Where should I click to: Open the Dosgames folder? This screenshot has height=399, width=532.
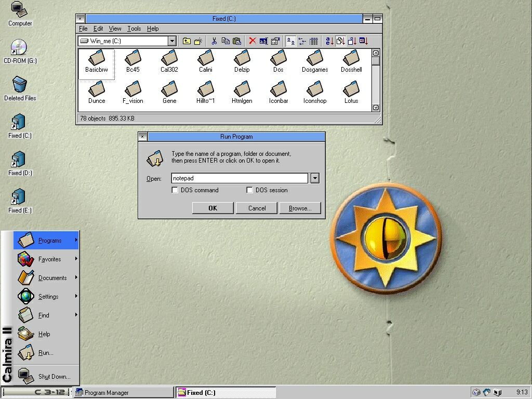315,61
